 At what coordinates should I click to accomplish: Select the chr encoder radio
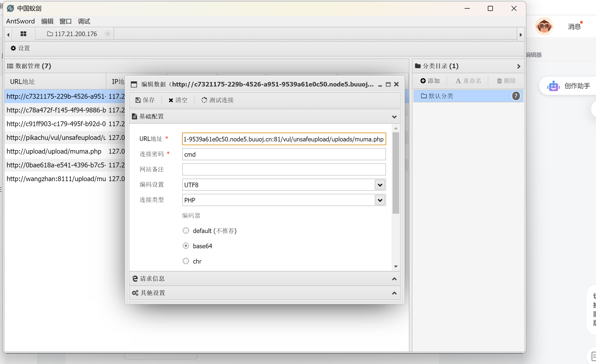point(186,261)
